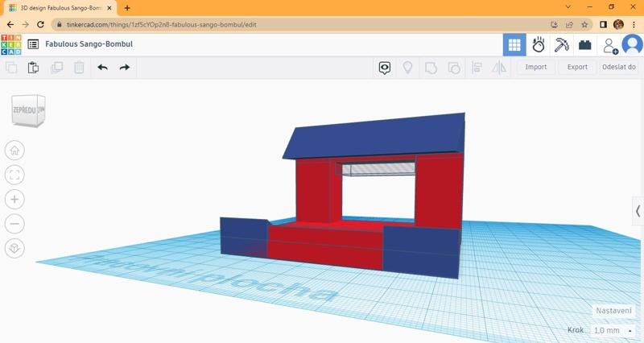Image resolution: width=644 pixels, height=343 pixels.
Task: Toggle the notes visibility tool
Action: (385, 68)
